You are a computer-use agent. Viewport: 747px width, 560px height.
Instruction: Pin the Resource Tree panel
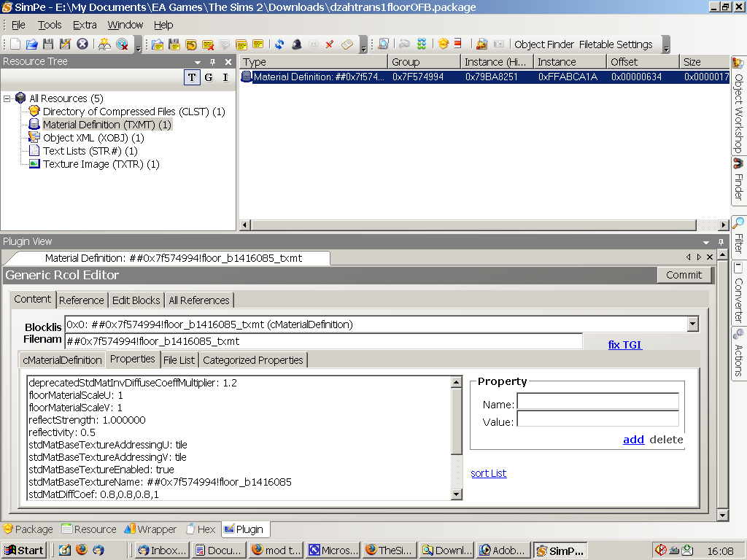(x=212, y=62)
